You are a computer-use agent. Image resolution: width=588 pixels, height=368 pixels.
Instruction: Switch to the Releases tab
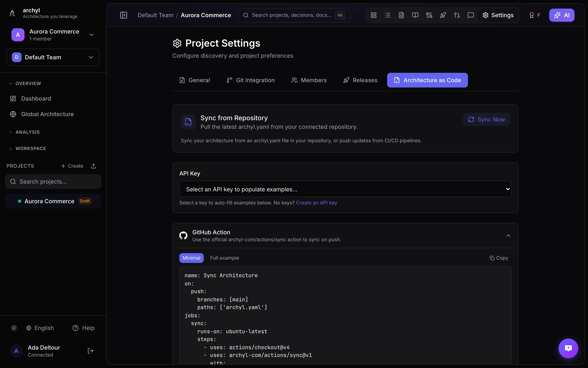click(x=360, y=80)
